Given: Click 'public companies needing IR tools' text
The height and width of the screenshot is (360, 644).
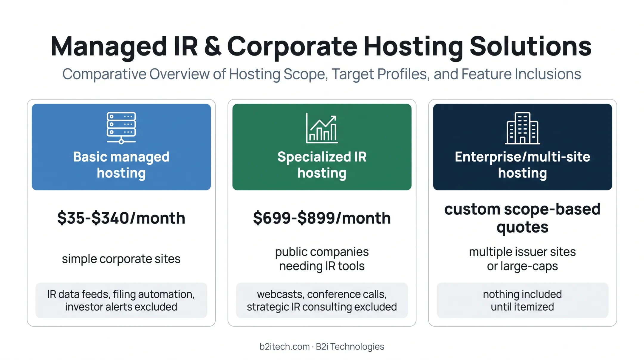Looking at the screenshot, I should (322, 259).
